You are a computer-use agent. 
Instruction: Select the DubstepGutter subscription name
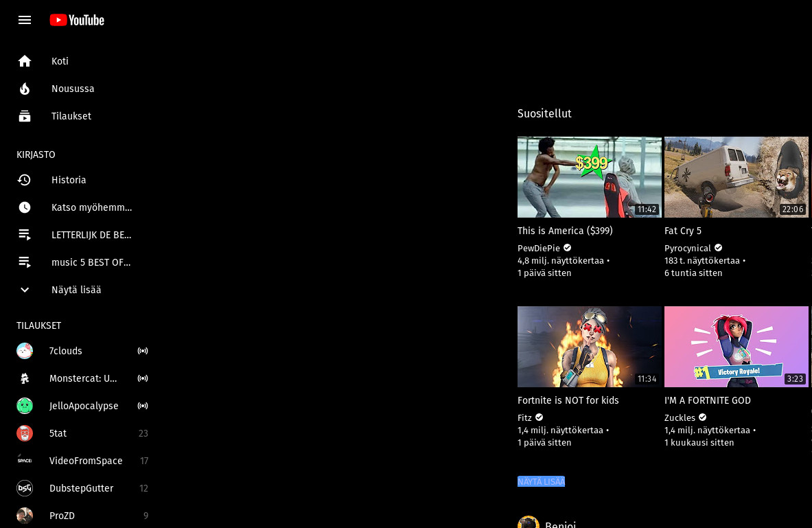tap(81, 488)
